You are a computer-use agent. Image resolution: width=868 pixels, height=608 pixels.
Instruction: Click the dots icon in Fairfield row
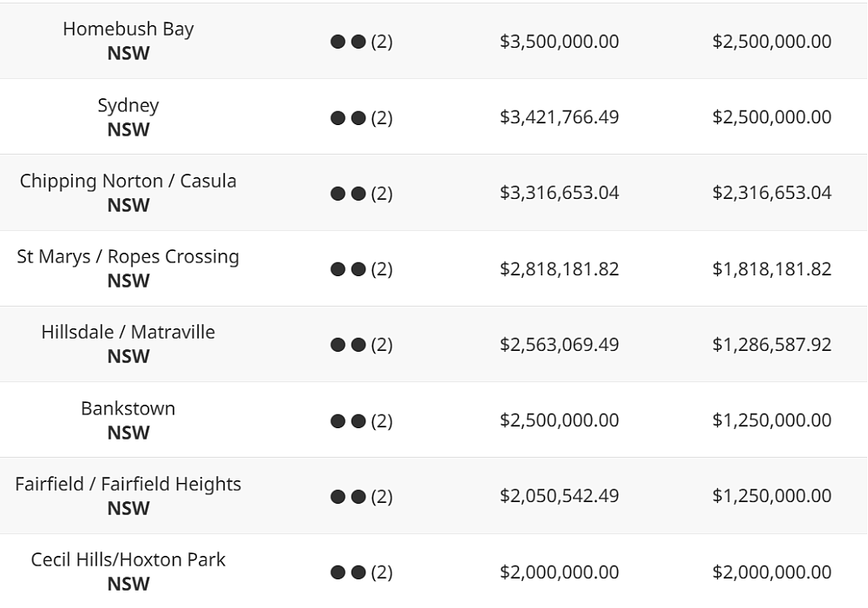[x=348, y=497]
